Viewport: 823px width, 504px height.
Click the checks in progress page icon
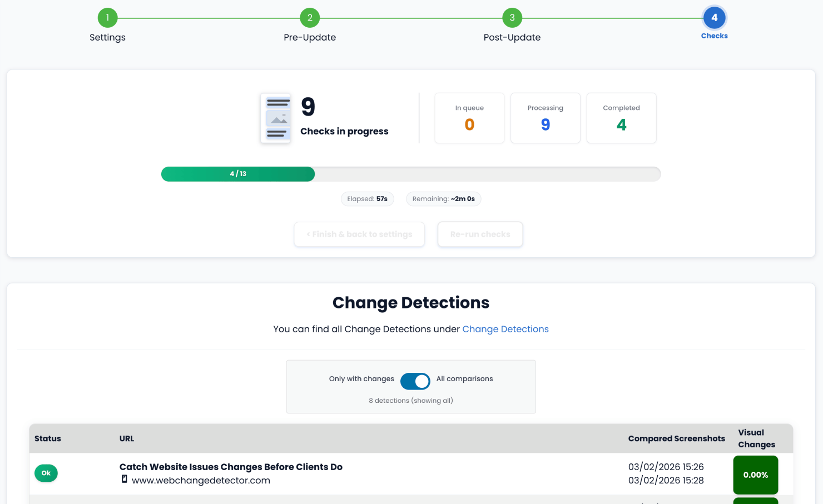[276, 118]
